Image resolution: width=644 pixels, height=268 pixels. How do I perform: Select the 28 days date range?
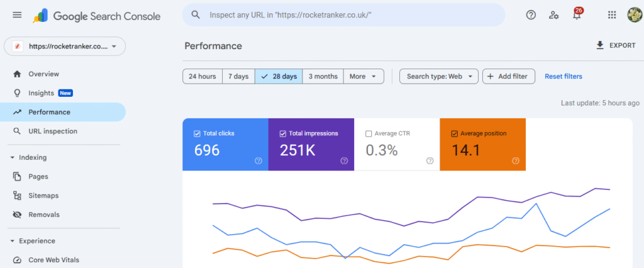[x=279, y=77]
